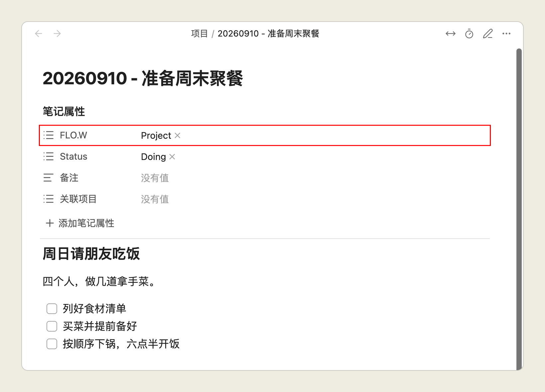
Task: Tick the 按顺序下锅，六点半开饭 checkbox
Action: tap(52, 344)
